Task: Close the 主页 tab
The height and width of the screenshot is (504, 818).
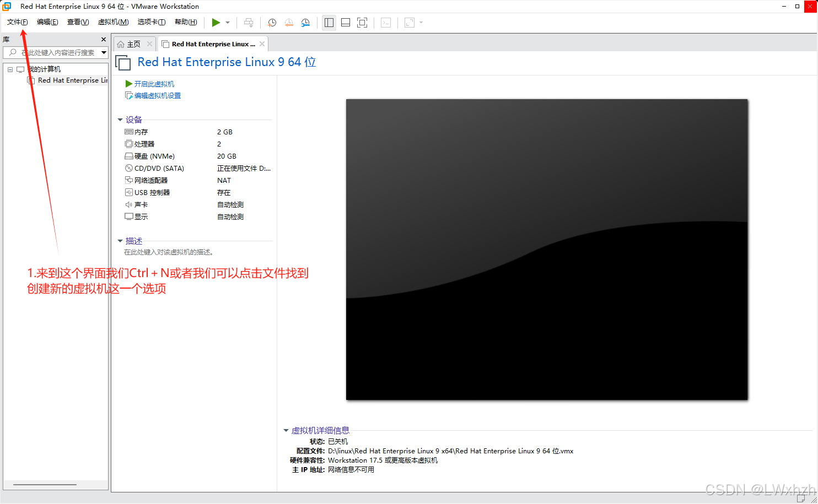Action: [x=149, y=44]
